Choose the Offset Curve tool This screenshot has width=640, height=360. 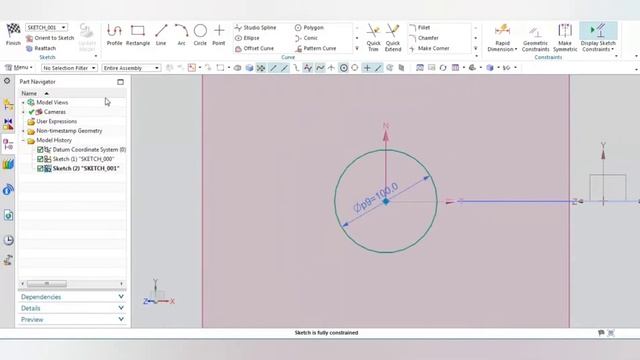tap(254, 49)
